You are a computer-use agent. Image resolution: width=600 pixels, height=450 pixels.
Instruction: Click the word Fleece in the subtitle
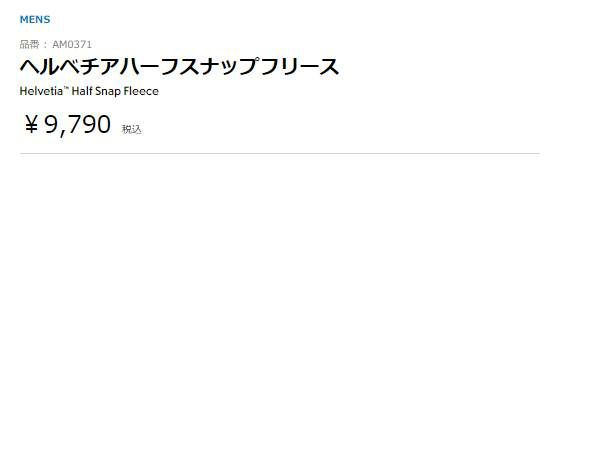[142, 91]
